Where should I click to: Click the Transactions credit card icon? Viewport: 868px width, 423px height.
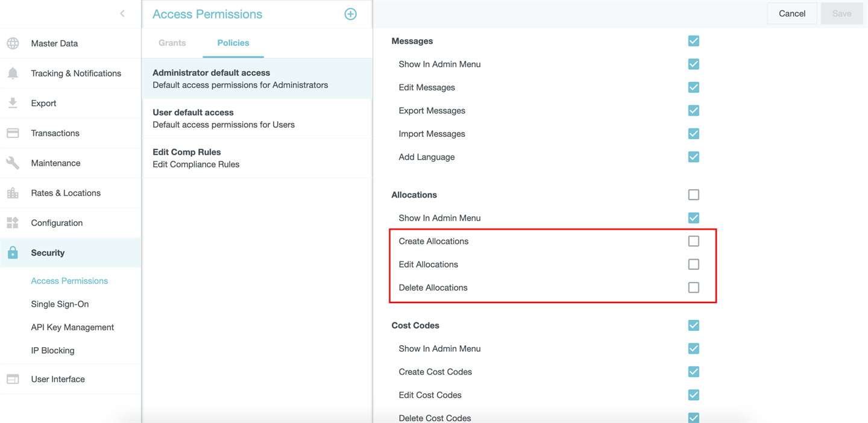13,133
